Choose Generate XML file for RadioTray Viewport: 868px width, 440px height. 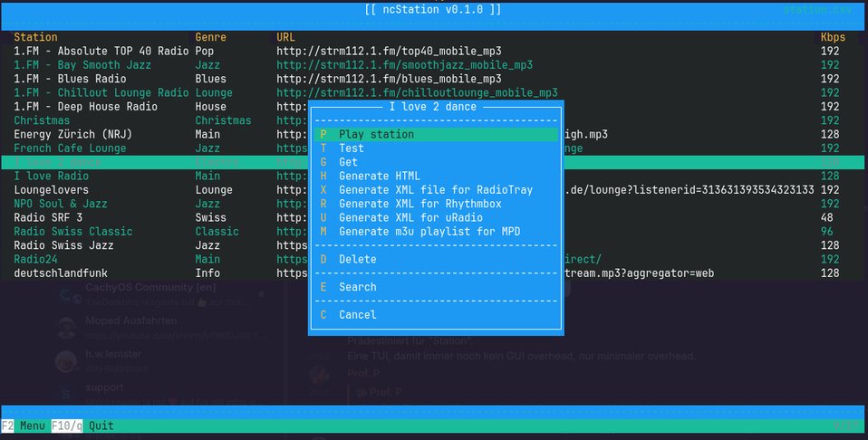435,190
